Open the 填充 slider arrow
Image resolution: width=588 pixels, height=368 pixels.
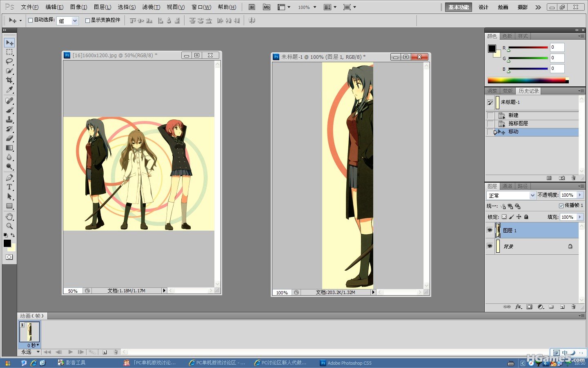pos(579,217)
